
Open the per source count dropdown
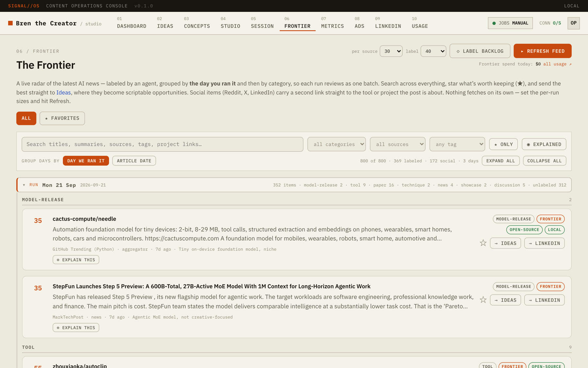pyautogui.click(x=391, y=51)
